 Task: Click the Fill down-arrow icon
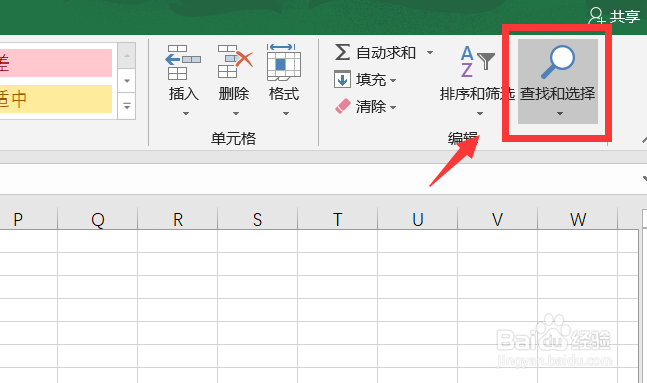click(x=342, y=79)
